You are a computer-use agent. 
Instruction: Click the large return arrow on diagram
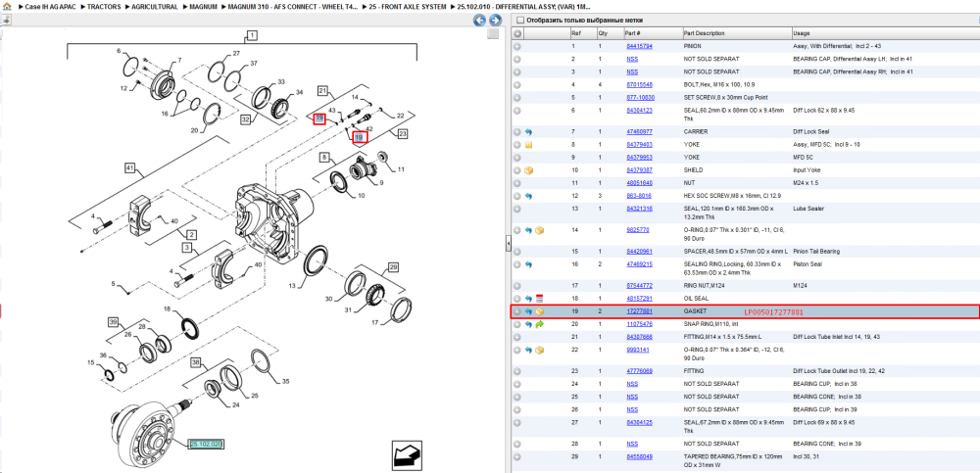[407, 454]
